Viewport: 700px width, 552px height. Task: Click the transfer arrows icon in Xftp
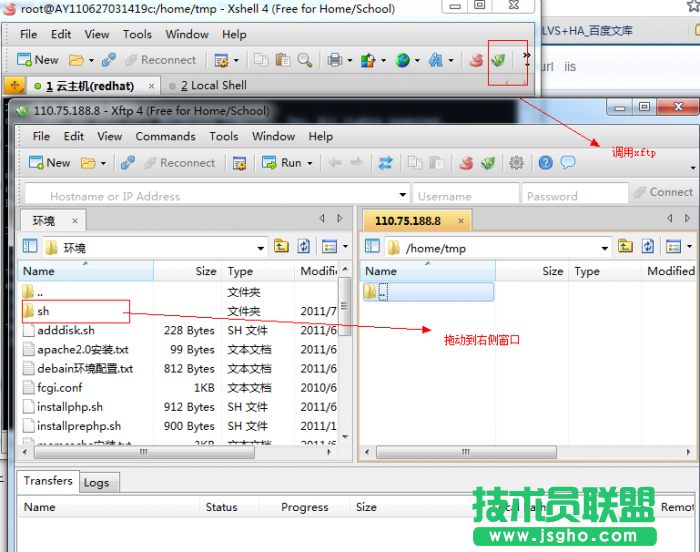(386, 163)
